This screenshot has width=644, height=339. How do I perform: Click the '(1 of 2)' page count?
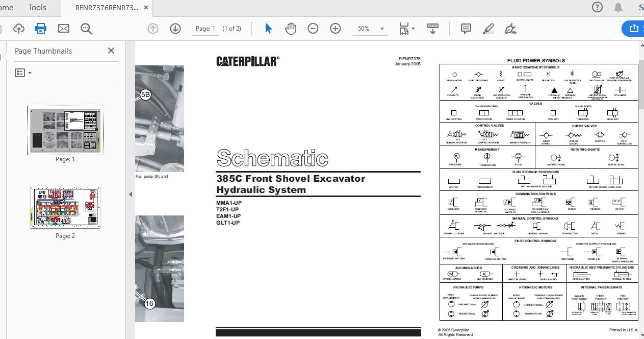[232, 29]
